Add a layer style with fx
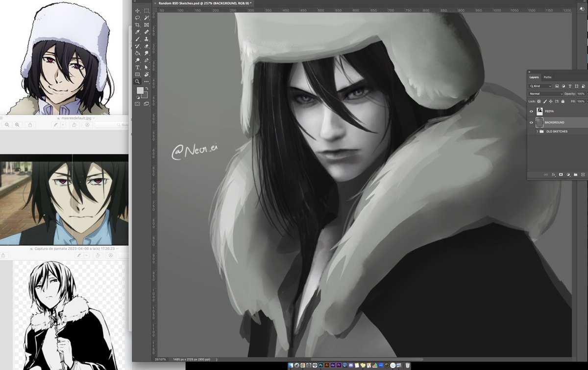Viewport: 588px width, 370px height. [x=554, y=174]
